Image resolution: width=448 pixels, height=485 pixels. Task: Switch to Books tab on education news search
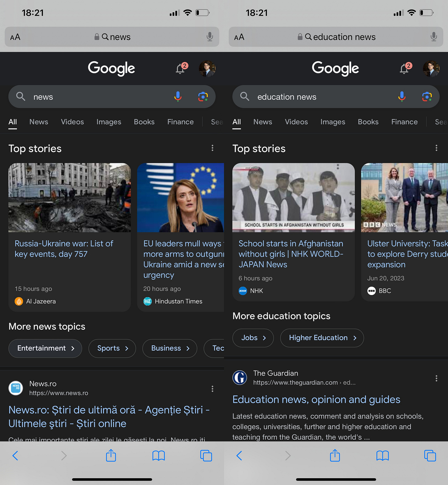tap(368, 122)
